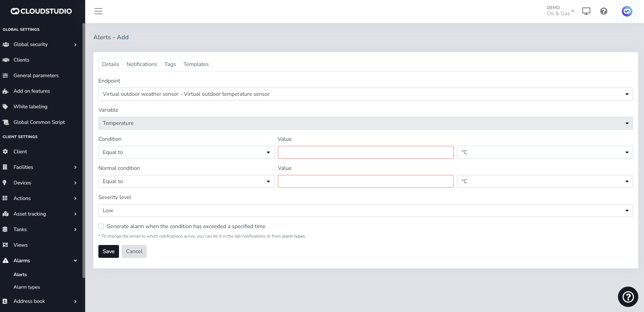Follow the alarm types link in note
Viewport: 644px width, 312px height.
point(293,236)
